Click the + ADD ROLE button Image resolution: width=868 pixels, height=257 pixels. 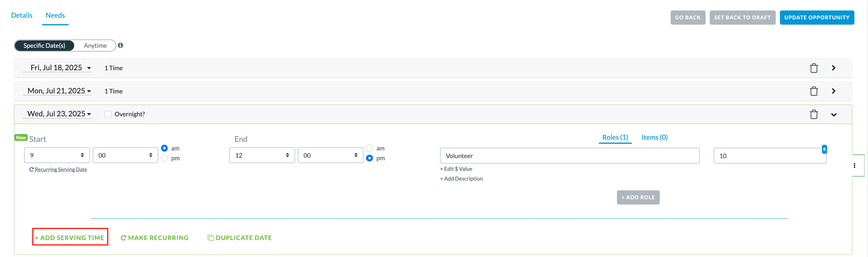638,197
